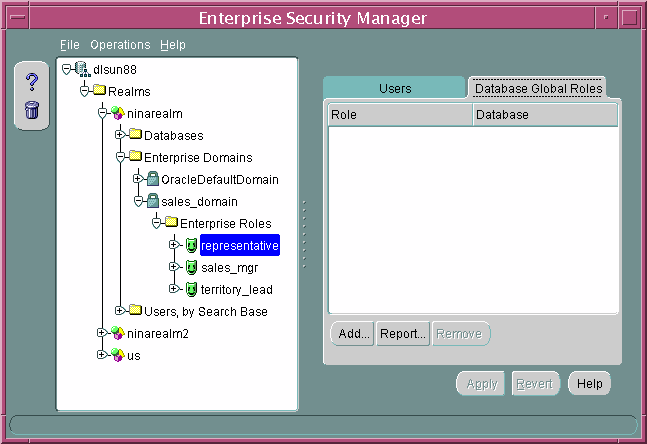Click the Databases folder icon
Image resolution: width=647 pixels, height=444 pixels.
135,135
